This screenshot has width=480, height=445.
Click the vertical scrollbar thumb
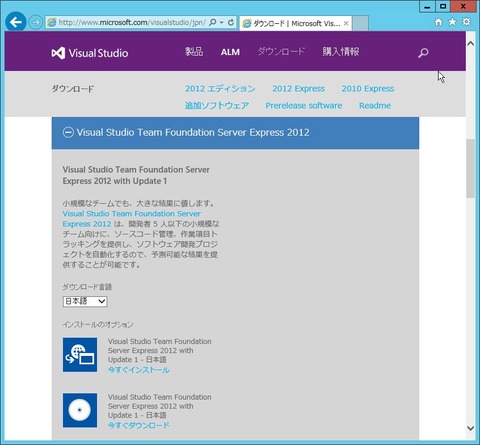[470, 169]
